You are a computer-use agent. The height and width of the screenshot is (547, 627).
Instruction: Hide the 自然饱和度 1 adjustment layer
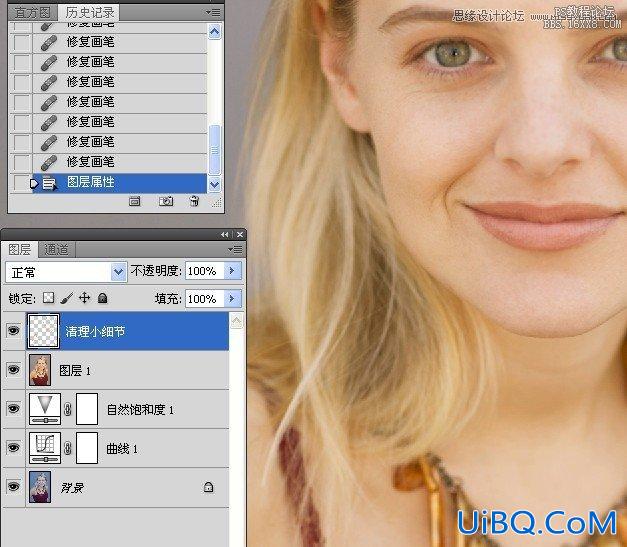click(x=14, y=409)
